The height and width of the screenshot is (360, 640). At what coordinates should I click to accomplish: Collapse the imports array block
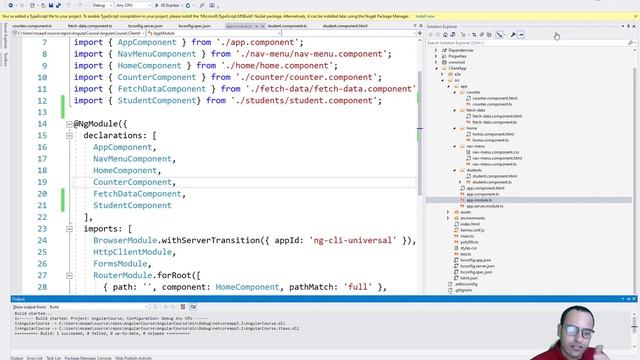click(69, 229)
